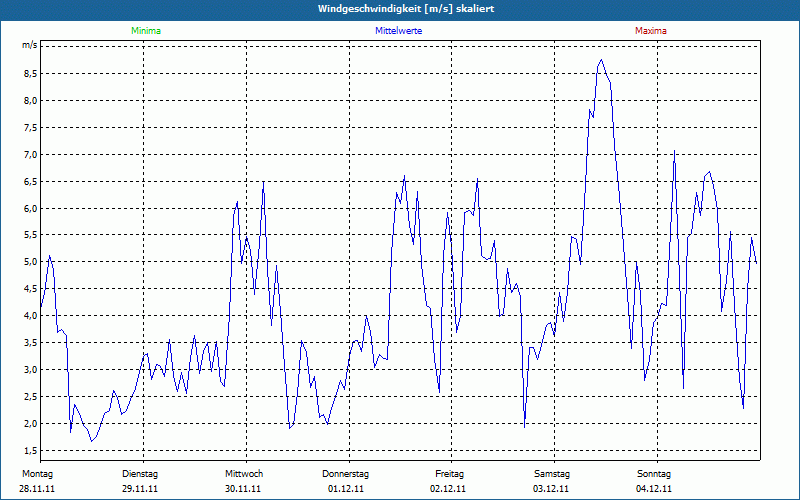
Task: Click the Mittwoch day label
Action: click(244, 474)
